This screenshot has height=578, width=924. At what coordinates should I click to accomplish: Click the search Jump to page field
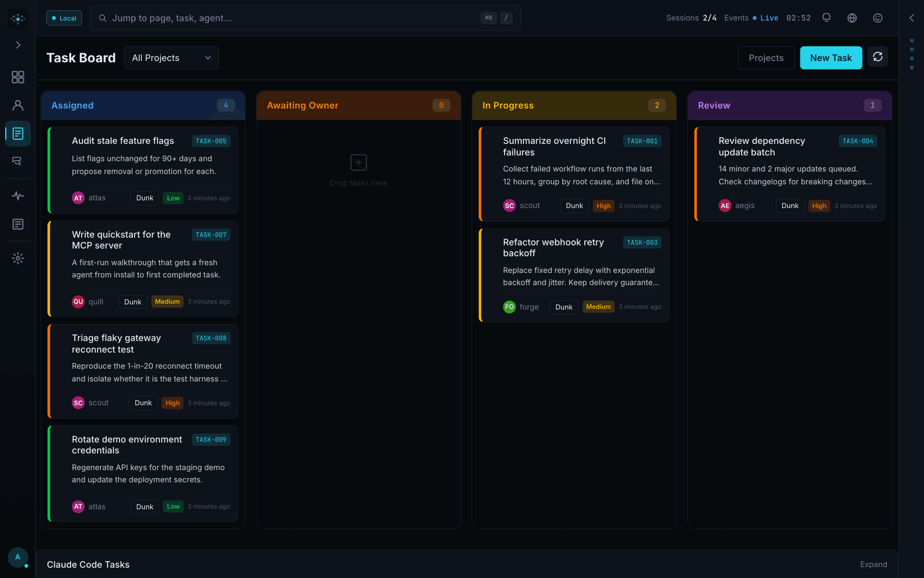305,18
